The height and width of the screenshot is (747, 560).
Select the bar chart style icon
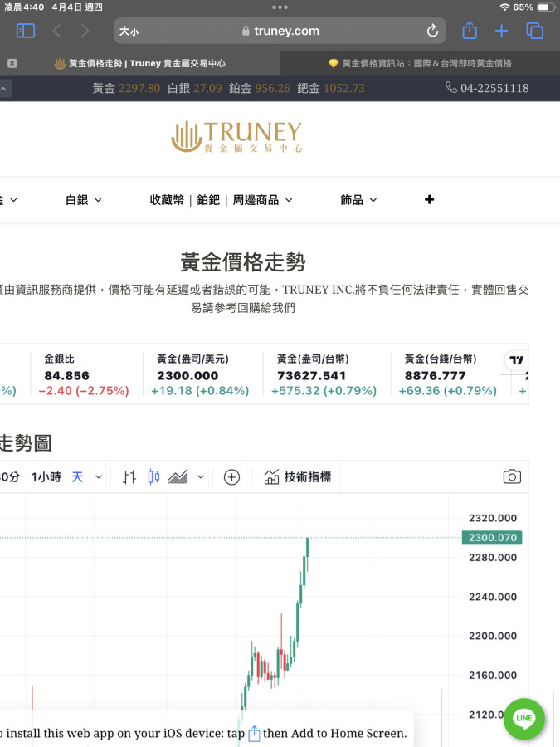pos(129,476)
